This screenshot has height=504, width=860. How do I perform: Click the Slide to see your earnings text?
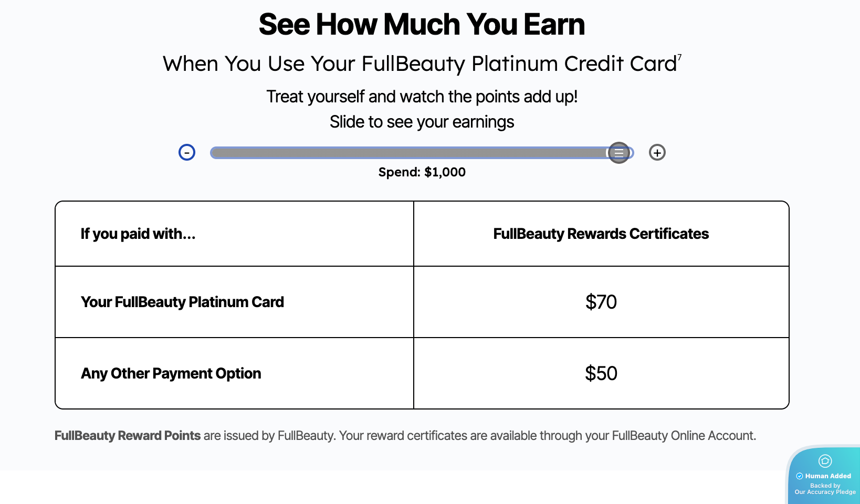(x=422, y=122)
